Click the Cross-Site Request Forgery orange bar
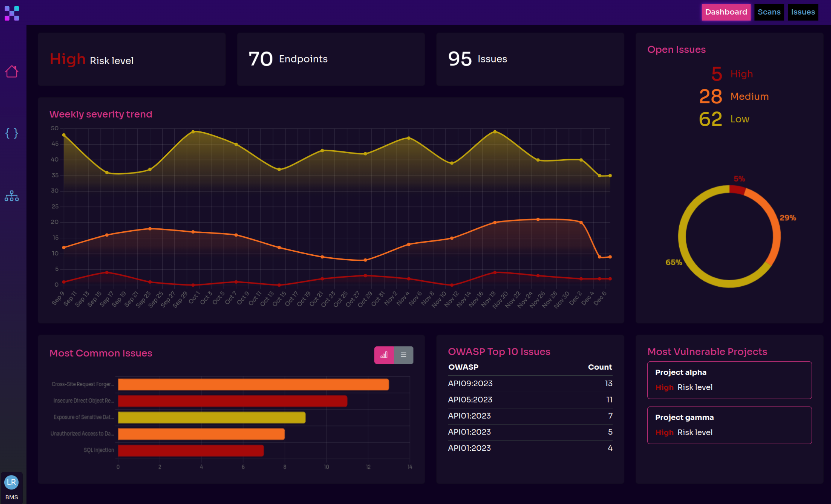The width and height of the screenshot is (831, 504). click(x=253, y=384)
